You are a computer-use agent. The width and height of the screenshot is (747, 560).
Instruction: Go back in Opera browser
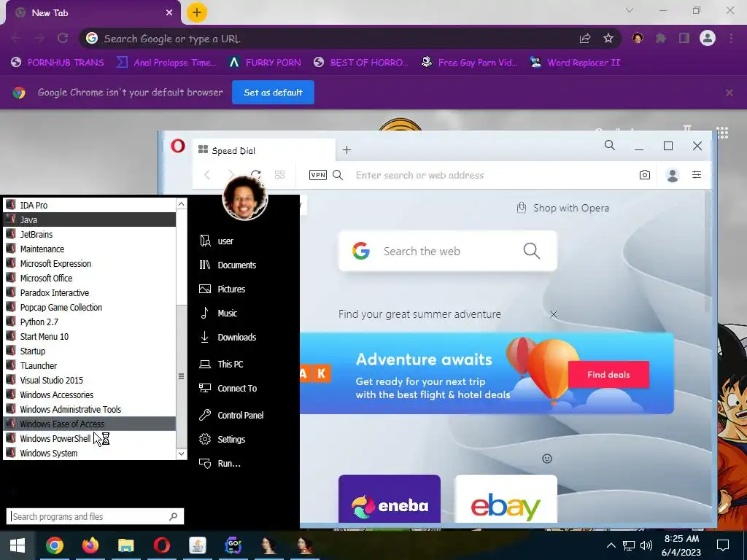click(x=207, y=175)
